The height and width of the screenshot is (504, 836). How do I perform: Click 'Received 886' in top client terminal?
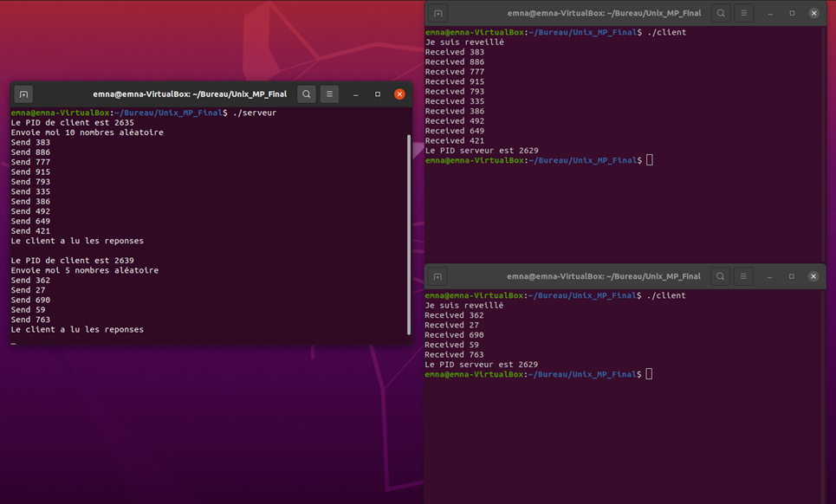click(x=455, y=61)
